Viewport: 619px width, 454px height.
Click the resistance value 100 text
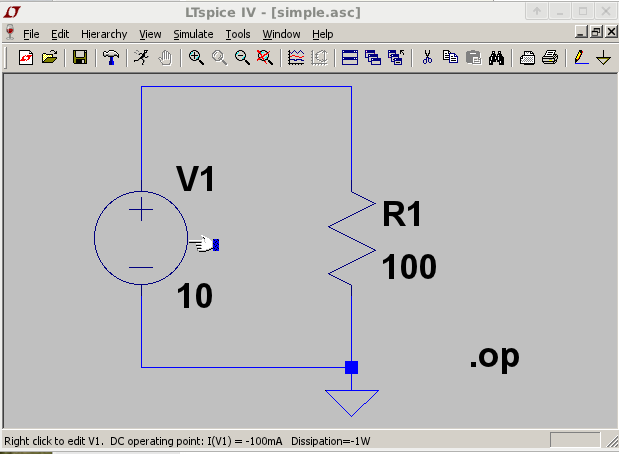click(409, 267)
